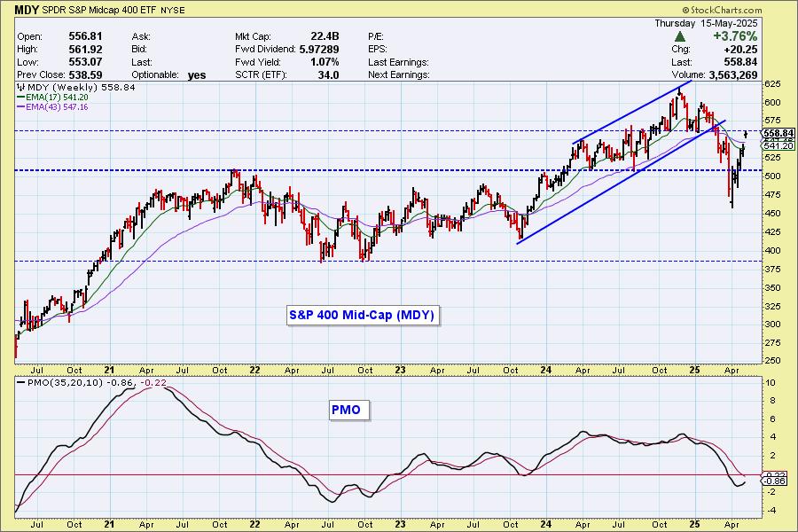Click the Mkt Cap value 22.4B

click(x=325, y=36)
